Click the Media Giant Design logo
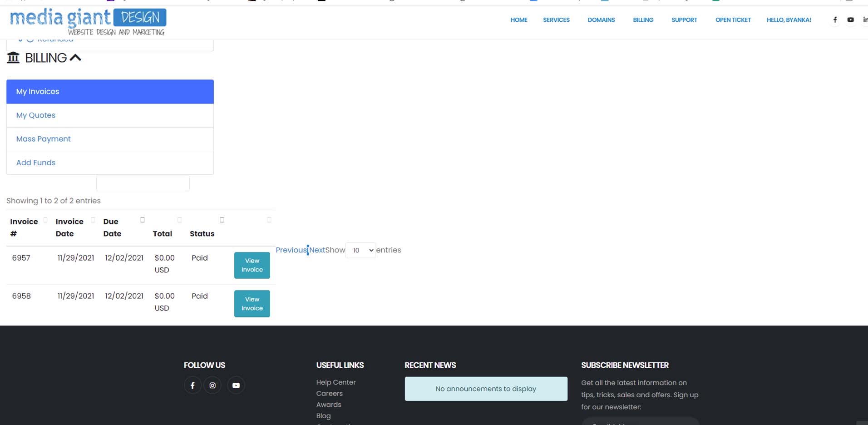868x425 pixels. coord(88,22)
